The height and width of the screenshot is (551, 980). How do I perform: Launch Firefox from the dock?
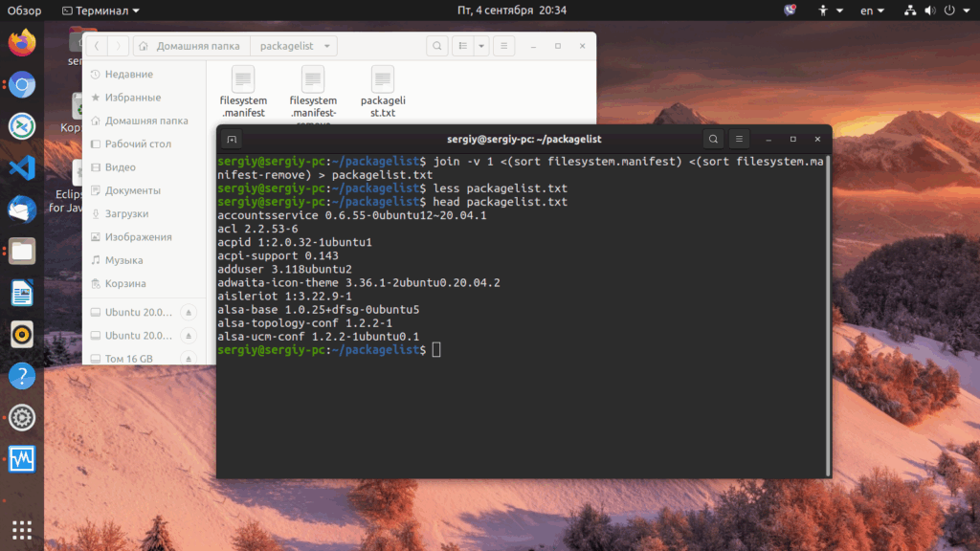[x=22, y=43]
